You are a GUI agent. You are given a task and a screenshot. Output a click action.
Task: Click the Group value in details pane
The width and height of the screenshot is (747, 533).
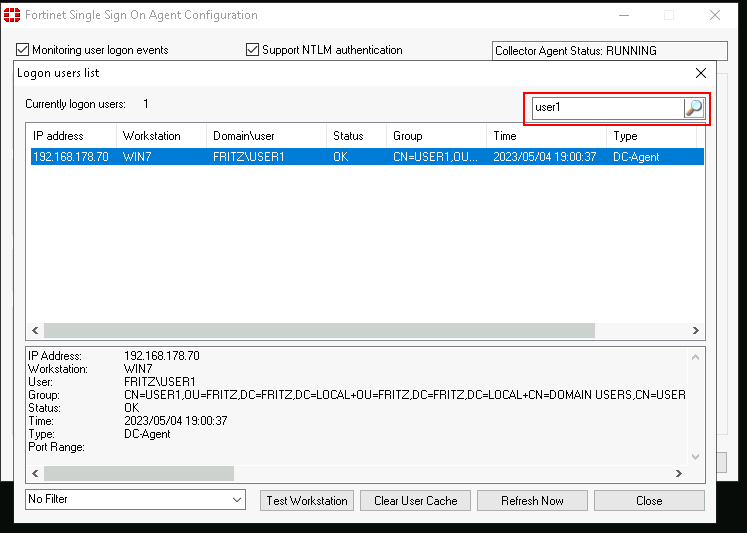(x=405, y=395)
